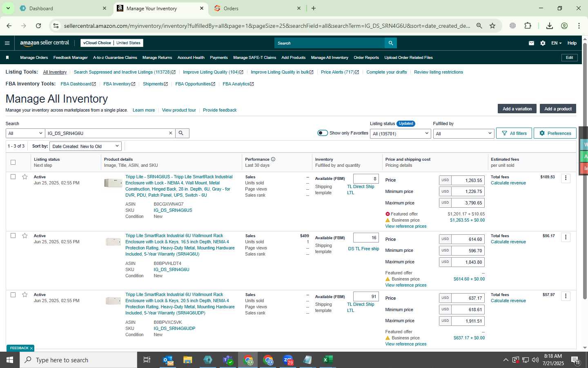This screenshot has height=368, width=588.
Task: Click the Windows Start button
Action: [10, 360]
